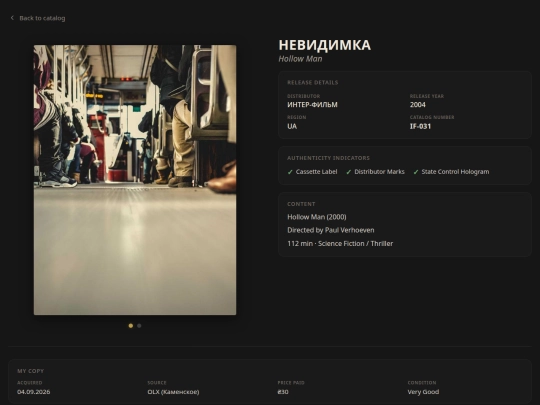Screen dimensions: 540x405
Task: Click the 'AUTHENTICITY INDICATORS' section header
Action: [x=329, y=158]
